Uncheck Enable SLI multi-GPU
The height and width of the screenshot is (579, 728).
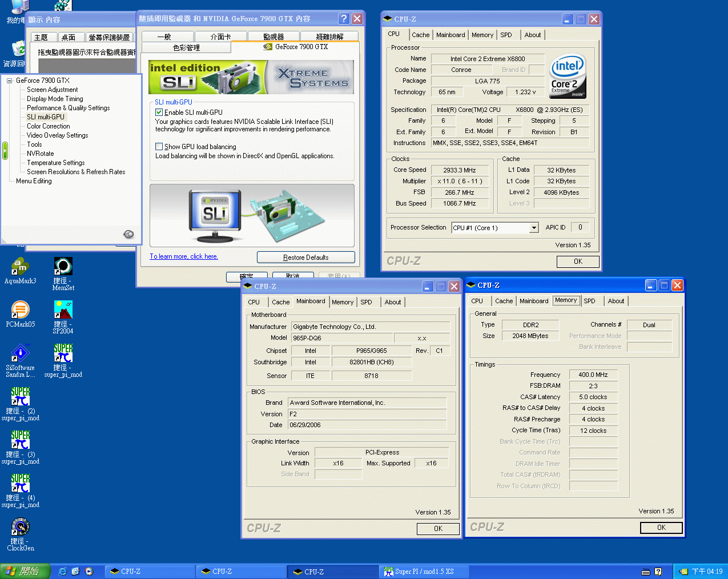coord(159,112)
